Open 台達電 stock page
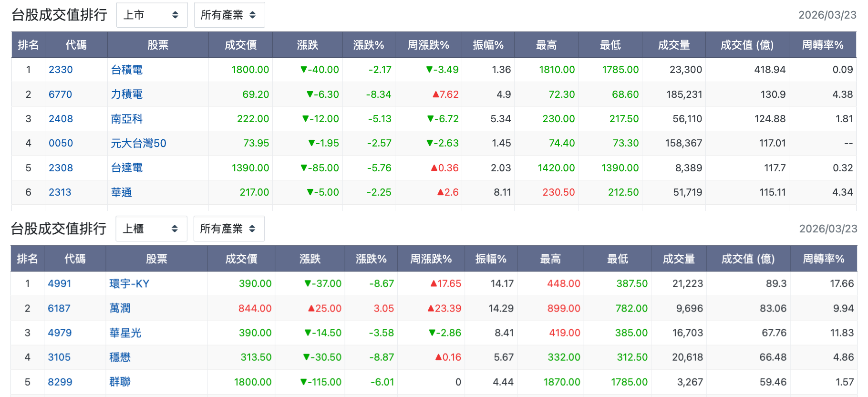 127,168
